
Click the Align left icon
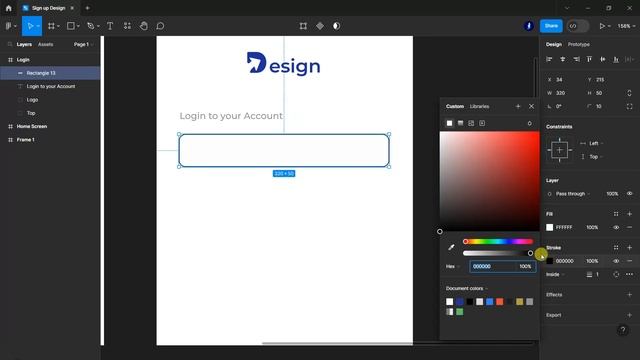click(549, 59)
